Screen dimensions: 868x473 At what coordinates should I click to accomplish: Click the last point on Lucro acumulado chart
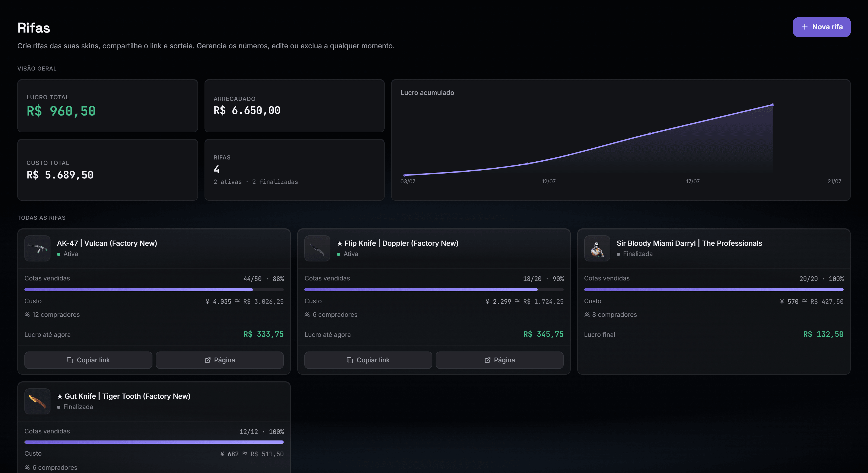point(773,105)
